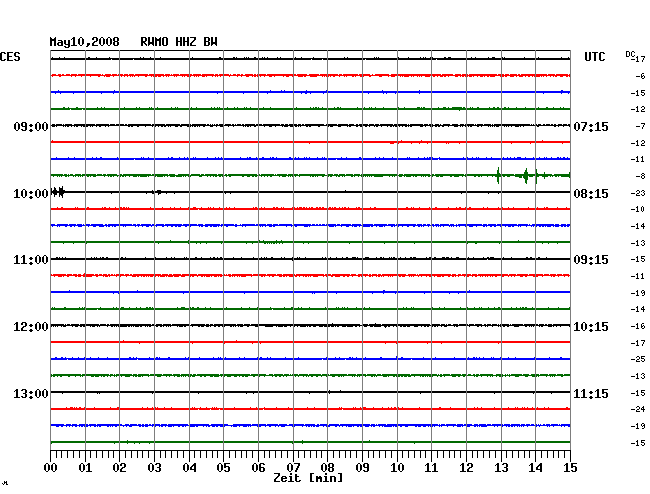650x494 pixels.
Task: Click the DC offset value -8
Action: pos(640,176)
